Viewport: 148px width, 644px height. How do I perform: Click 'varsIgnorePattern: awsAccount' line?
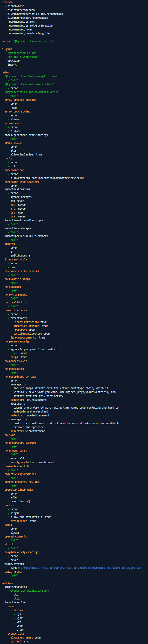32,462
